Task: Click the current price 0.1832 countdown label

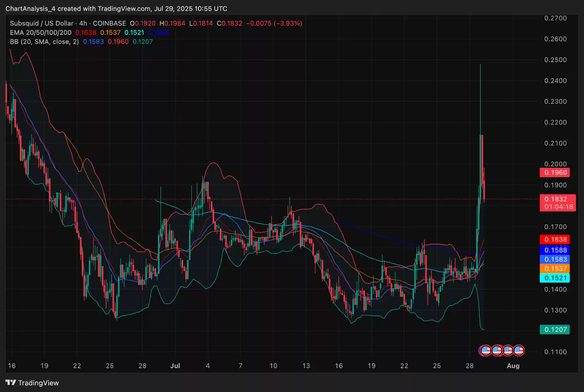Action: pyautogui.click(x=558, y=203)
